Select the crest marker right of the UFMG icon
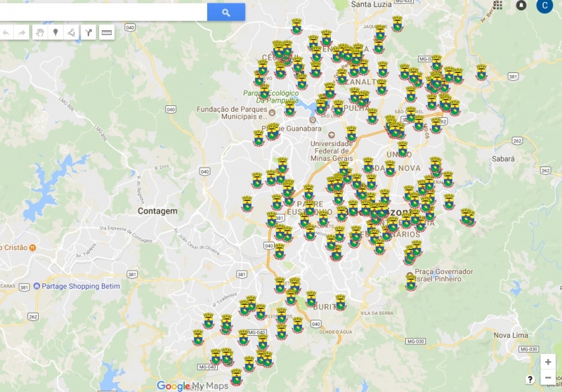 [x=351, y=134]
